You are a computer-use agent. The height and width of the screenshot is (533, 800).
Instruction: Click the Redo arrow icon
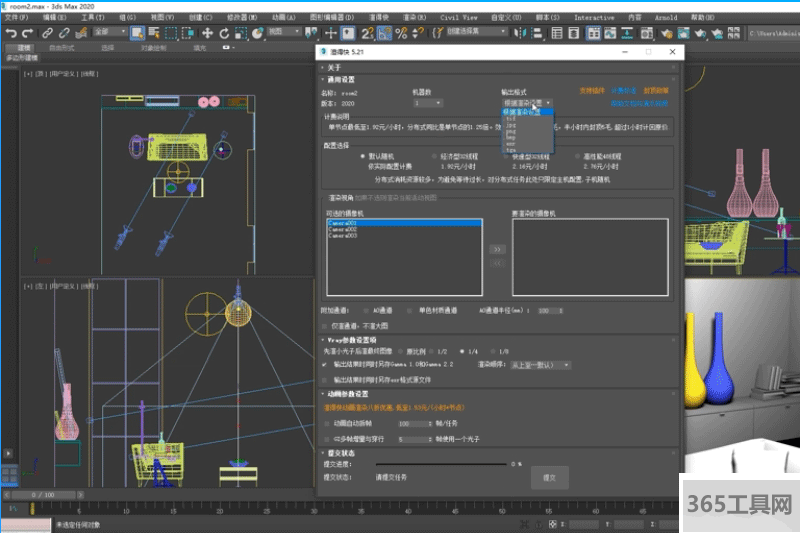tap(27, 32)
